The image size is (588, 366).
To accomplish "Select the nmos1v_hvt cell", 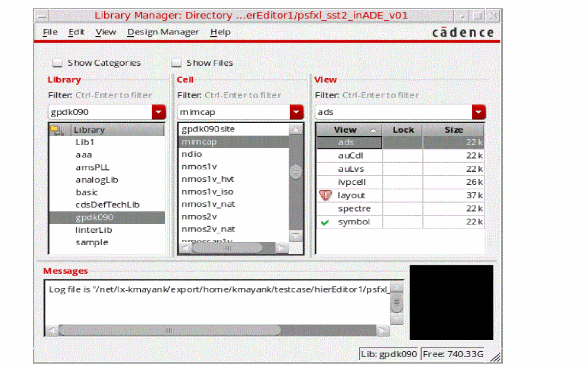I will pos(233,179).
